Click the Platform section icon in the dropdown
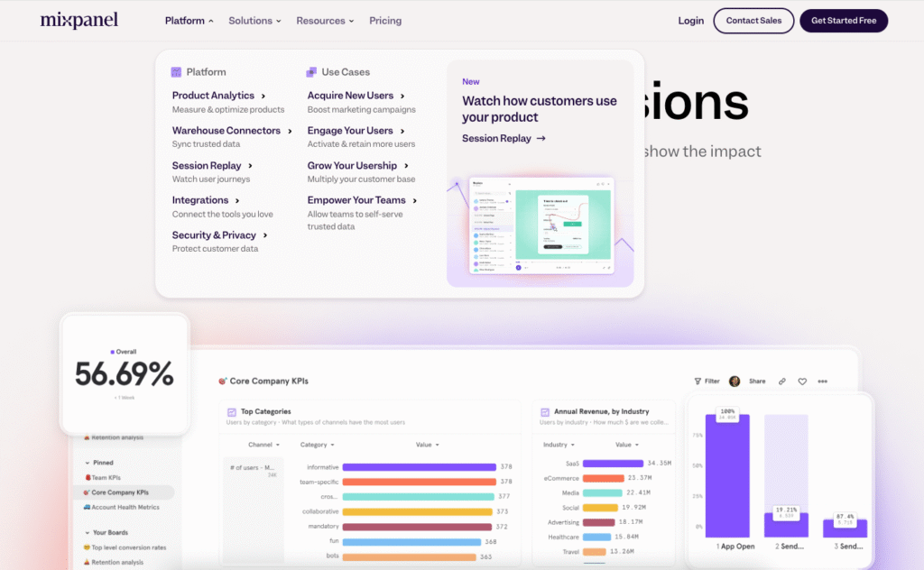 [x=176, y=72]
